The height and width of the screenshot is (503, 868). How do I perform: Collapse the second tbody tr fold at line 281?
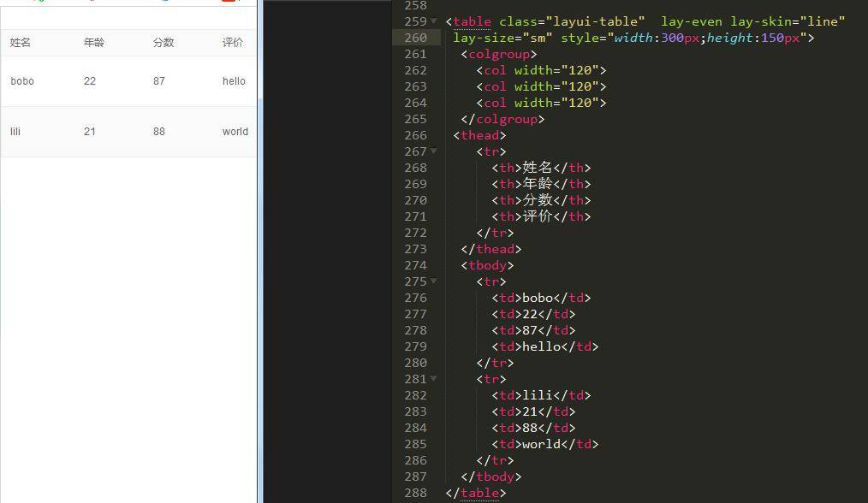433,378
